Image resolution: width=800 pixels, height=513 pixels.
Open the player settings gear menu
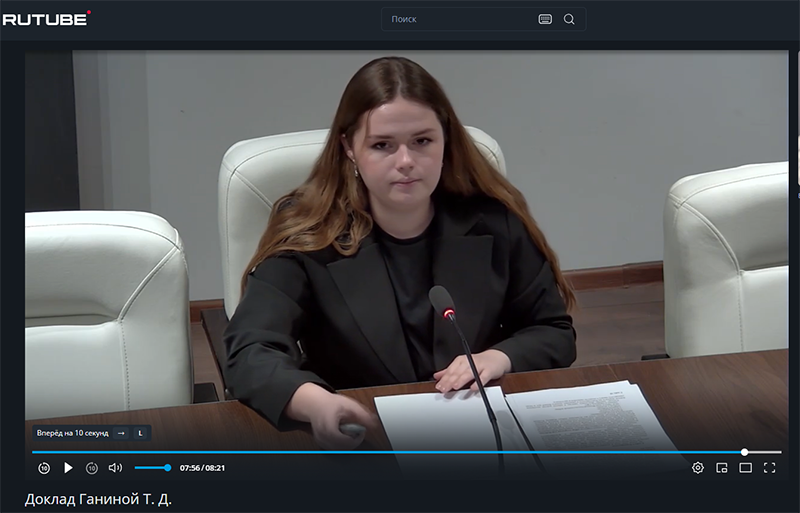(698, 468)
